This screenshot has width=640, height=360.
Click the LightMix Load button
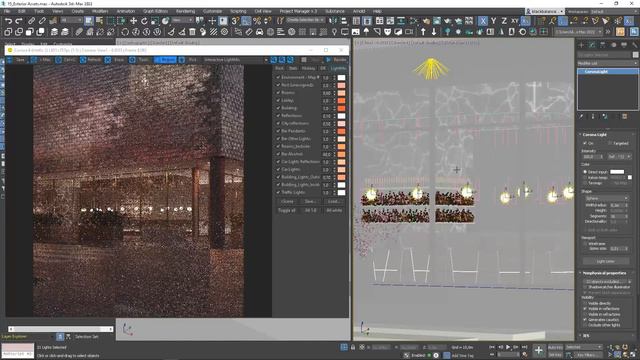point(333,202)
